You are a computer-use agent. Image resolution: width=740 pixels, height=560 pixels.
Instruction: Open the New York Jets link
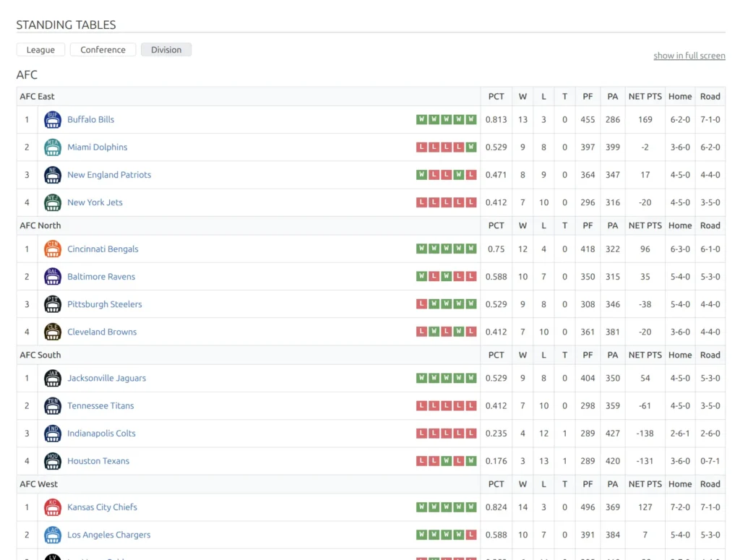point(95,202)
